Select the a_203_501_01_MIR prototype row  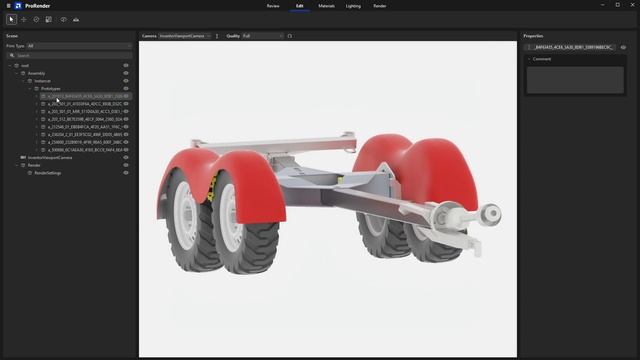85,111
